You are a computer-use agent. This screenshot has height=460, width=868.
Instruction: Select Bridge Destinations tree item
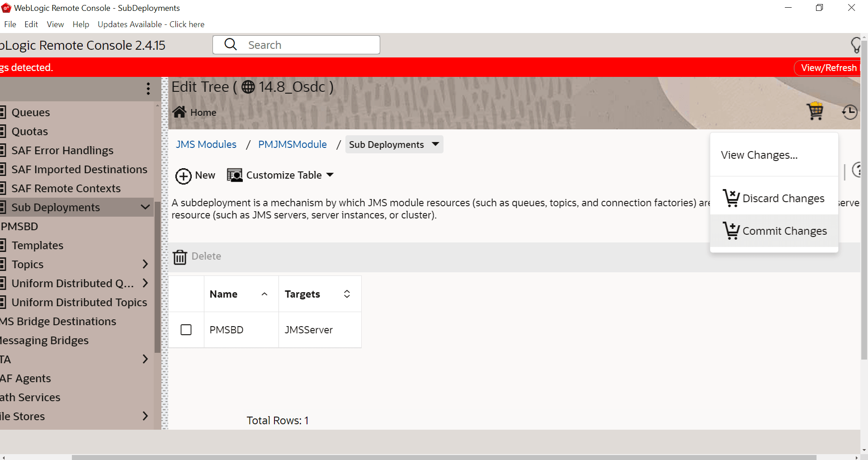(x=58, y=321)
